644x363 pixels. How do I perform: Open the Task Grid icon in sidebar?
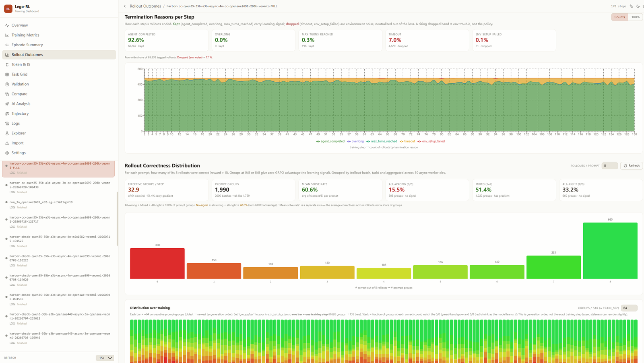[7, 74]
